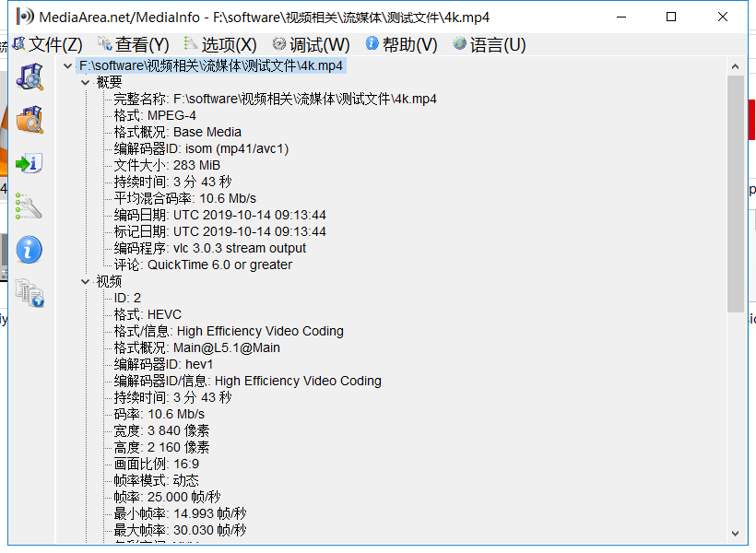
Task: Select the 4k.mp4 file path entry
Action: click(212, 65)
